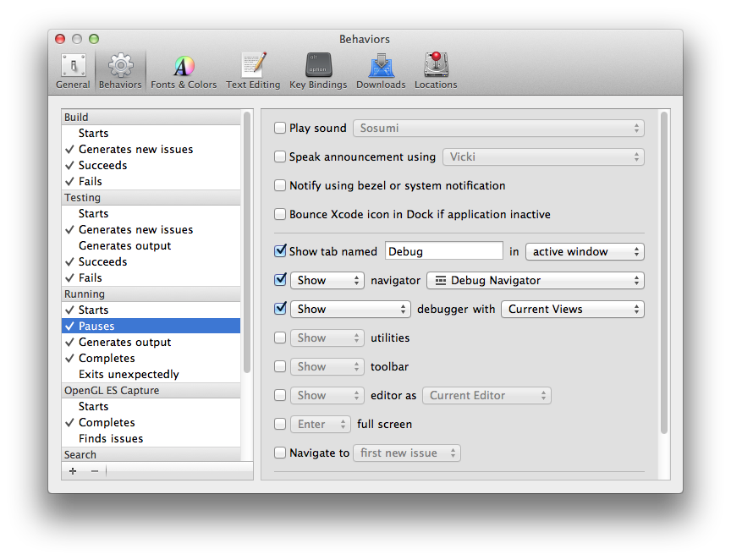This screenshot has height=560, width=731.
Task: Open Key Bindings option-key icon
Action: (x=318, y=71)
